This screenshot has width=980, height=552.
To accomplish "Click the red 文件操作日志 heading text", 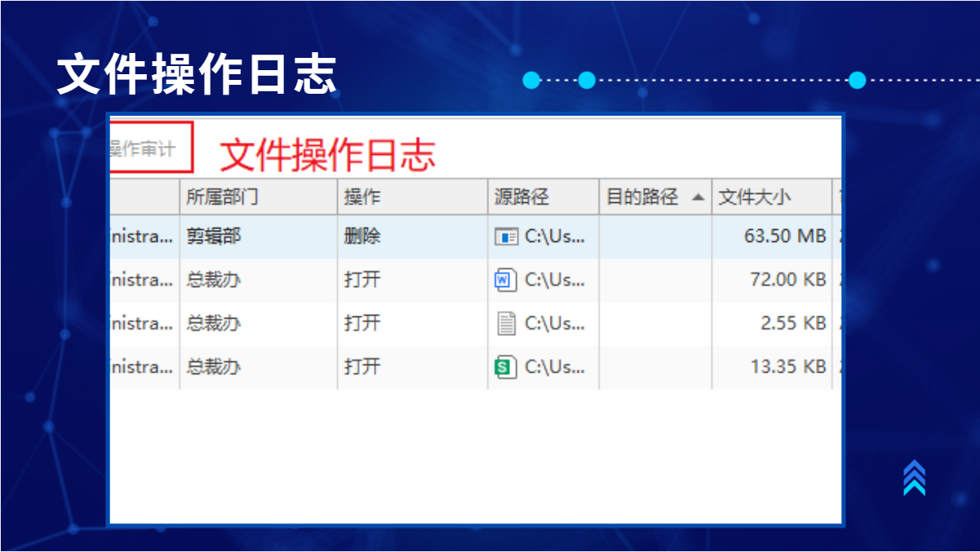I will 327,154.
